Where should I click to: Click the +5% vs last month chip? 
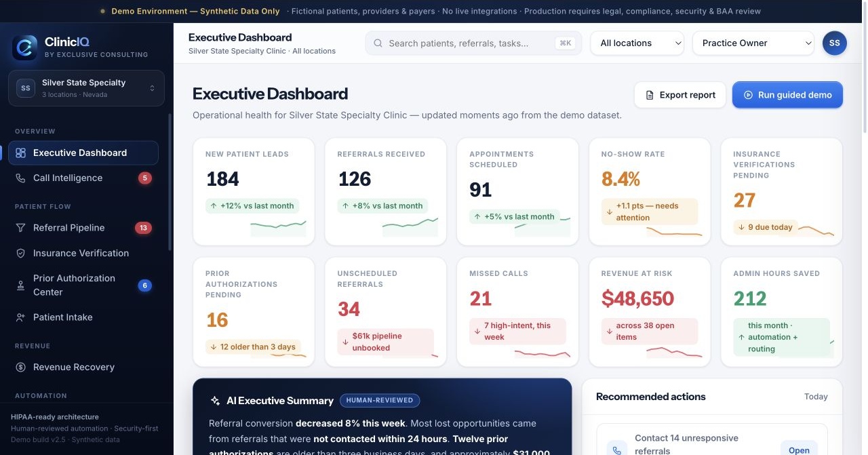pos(515,217)
